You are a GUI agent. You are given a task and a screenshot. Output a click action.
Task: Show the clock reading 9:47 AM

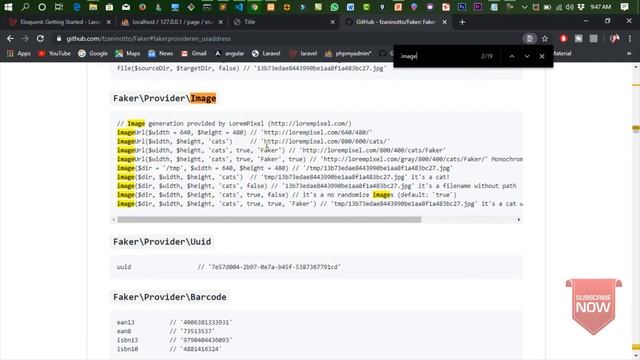pyautogui.click(x=600, y=7)
